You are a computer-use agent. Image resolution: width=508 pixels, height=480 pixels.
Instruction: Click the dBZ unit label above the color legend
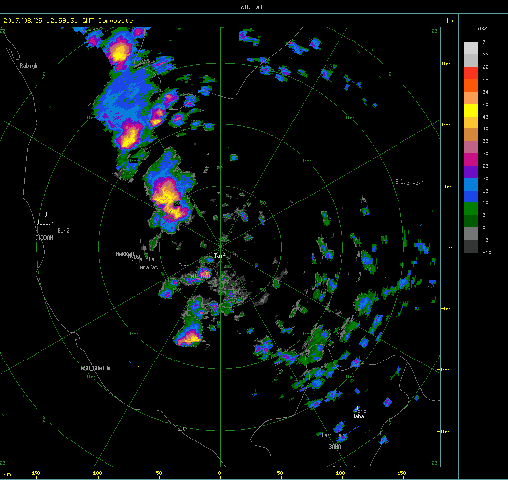[x=482, y=29]
